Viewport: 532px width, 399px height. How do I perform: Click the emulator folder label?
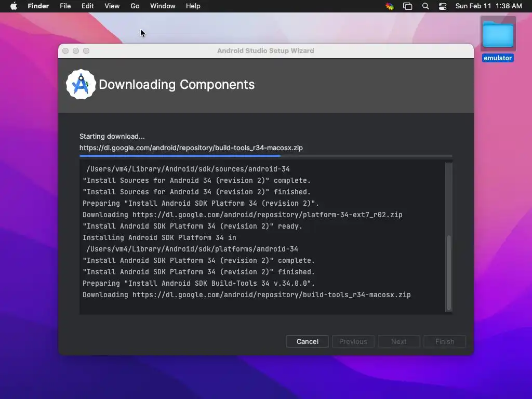coord(498,58)
